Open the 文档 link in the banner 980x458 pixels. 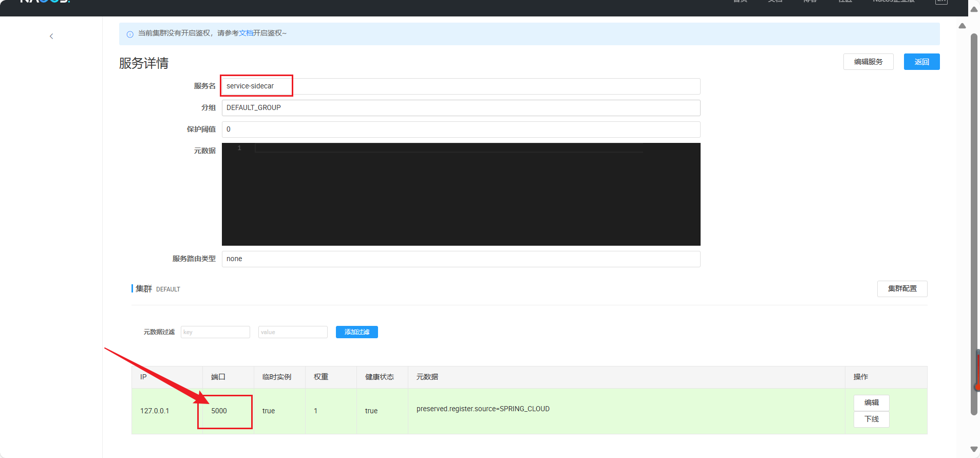click(x=246, y=33)
